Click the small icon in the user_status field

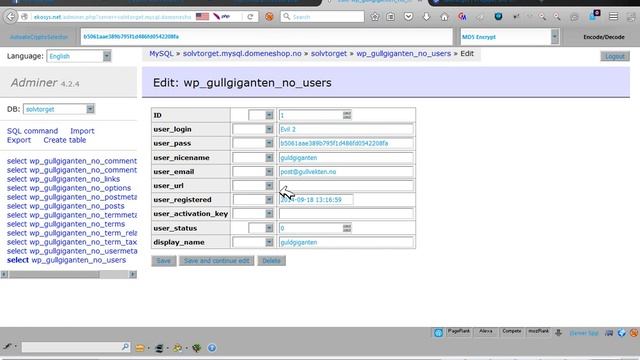click(347, 228)
